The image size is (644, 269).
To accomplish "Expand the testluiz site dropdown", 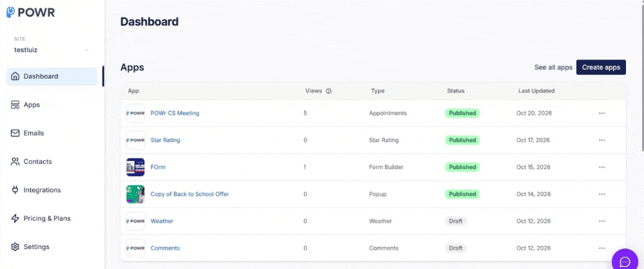I will point(52,50).
